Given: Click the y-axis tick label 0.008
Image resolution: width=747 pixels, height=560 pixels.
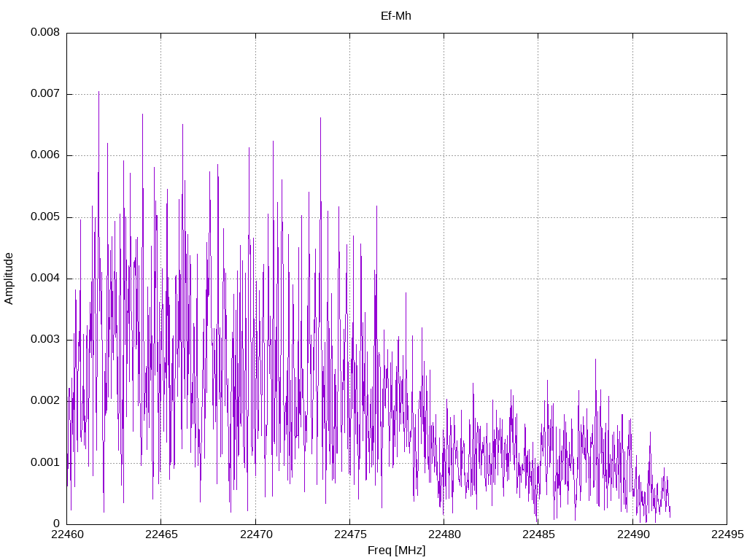Looking at the screenshot, I should (x=45, y=32).
